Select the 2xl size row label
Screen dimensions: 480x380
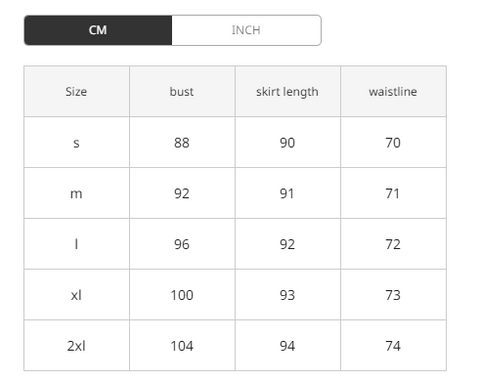point(76,346)
